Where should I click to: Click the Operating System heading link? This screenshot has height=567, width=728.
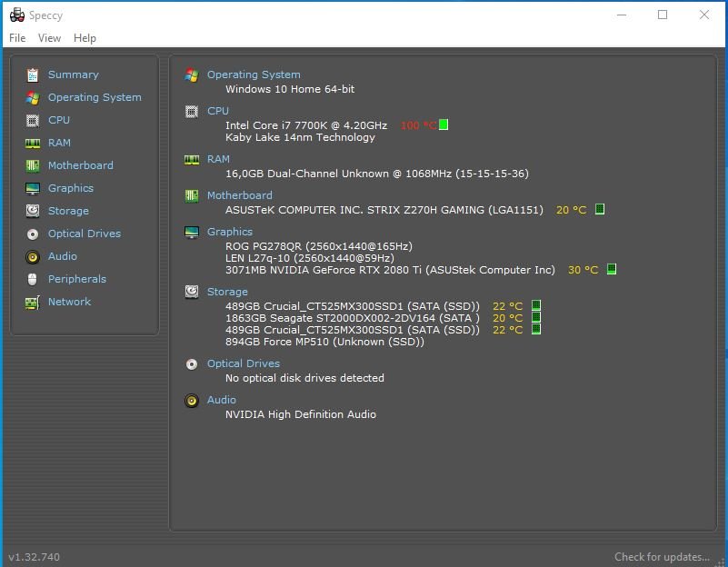click(x=254, y=75)
